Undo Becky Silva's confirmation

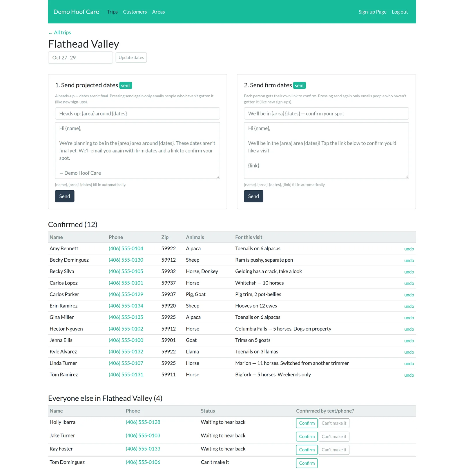409,272
